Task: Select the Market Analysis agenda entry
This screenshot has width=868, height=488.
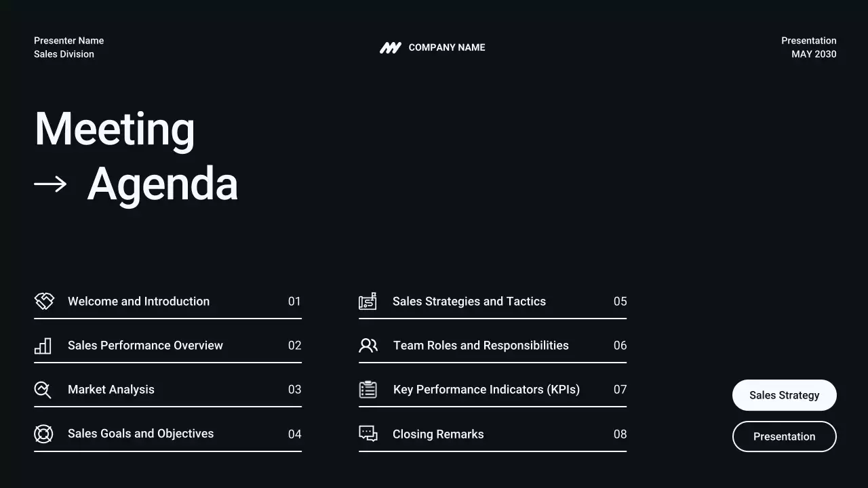Action: coord(111,390)
